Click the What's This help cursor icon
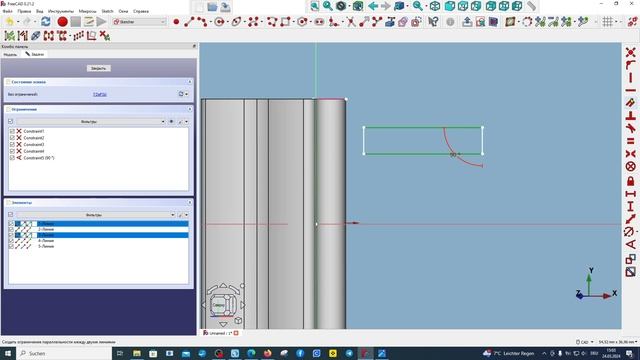The width and height of the screenshot is (640, 360). pos(433,22)
